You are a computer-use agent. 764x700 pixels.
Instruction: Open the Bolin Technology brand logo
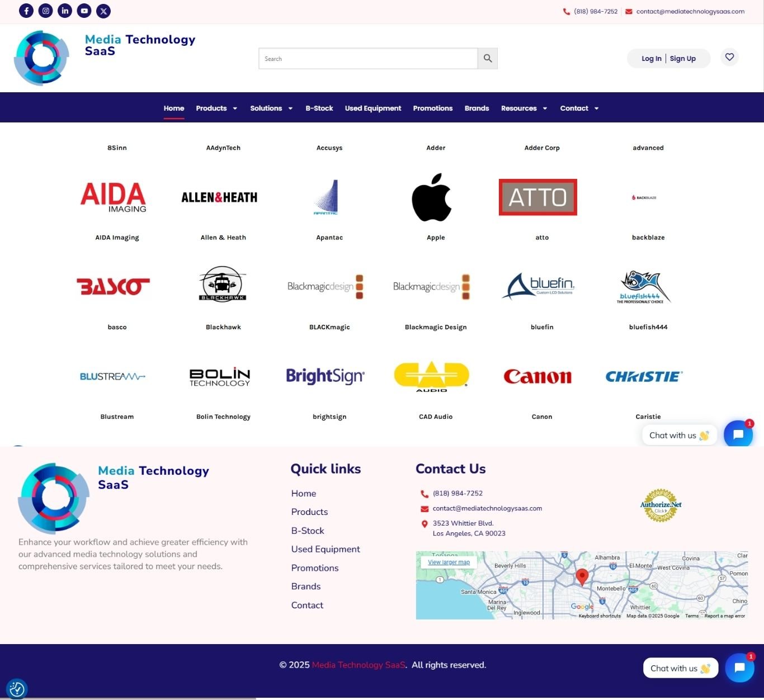pyautogui.click(x=220, y=377)
